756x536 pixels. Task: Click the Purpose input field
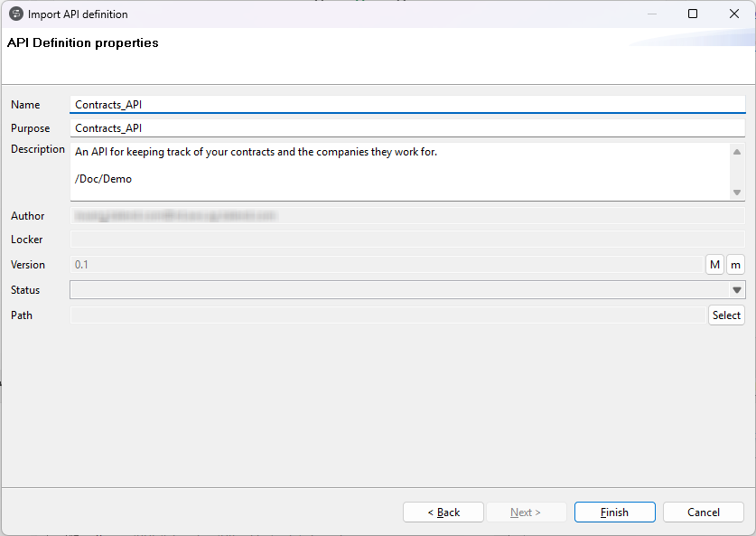pos(361,127)
